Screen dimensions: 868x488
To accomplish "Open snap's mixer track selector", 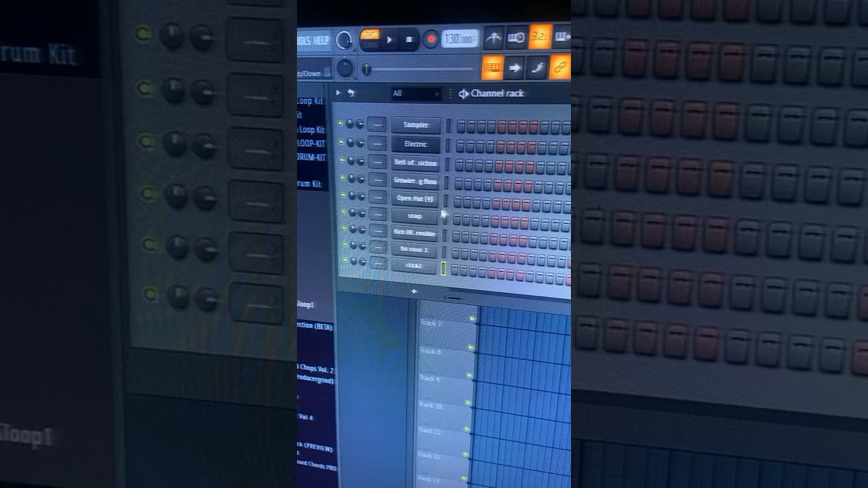I will [377, 214].
